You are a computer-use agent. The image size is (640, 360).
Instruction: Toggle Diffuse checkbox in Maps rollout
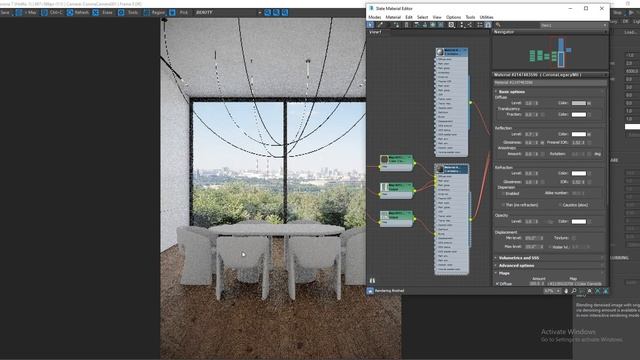click(497, 284)
